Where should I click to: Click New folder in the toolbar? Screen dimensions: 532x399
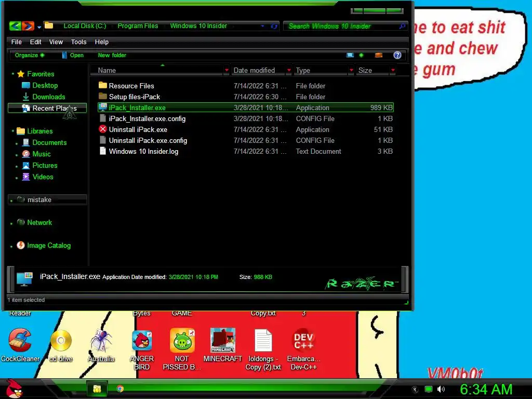coord(112,55)
